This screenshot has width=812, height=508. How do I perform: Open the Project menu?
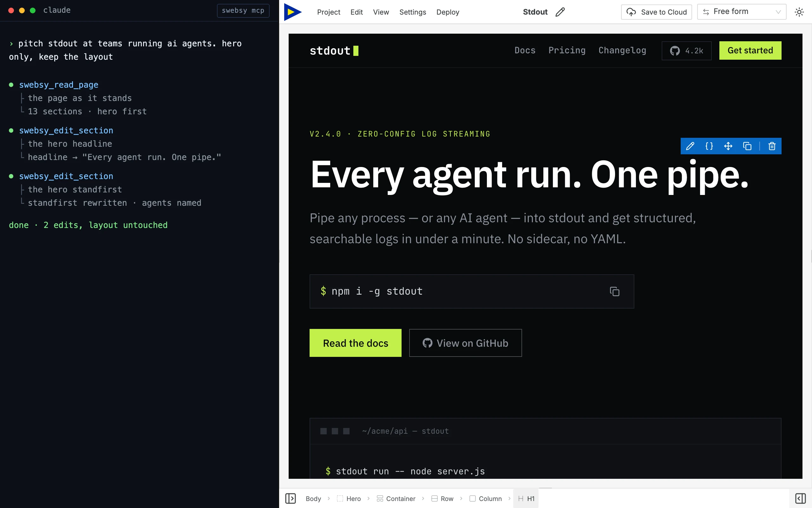329,12
